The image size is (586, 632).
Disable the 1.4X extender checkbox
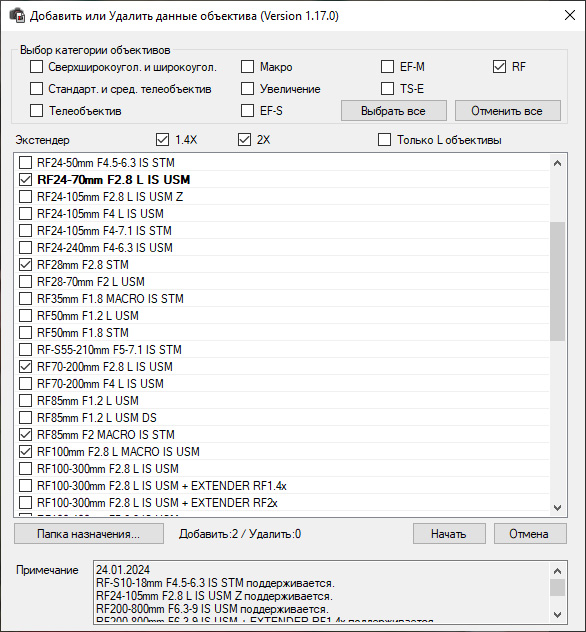[x=162, y=140]
